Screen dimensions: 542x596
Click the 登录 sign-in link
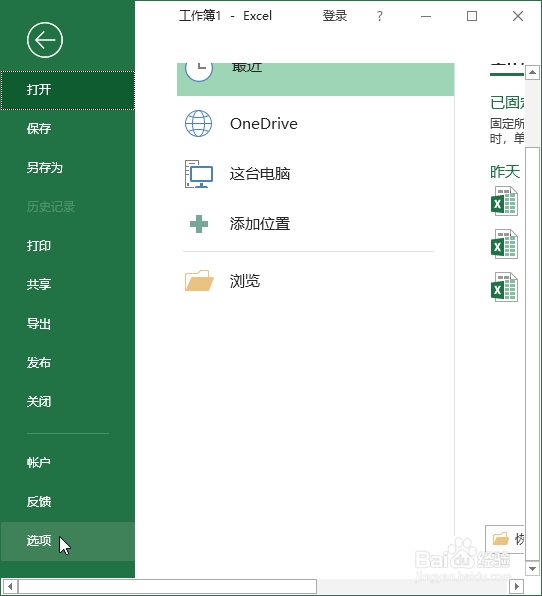[335, 16]
